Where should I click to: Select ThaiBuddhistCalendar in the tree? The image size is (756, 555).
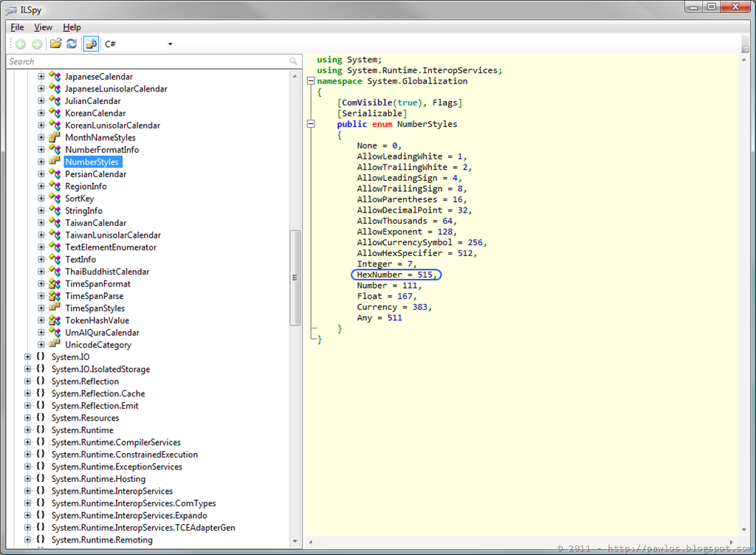point(108,272)
